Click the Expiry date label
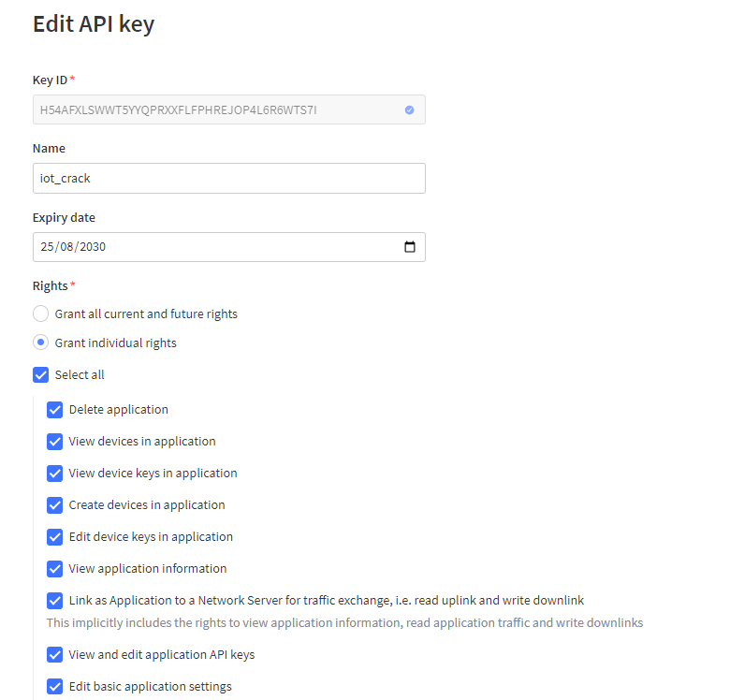Screen dimensions: 744x700 (x=64, y=217)
